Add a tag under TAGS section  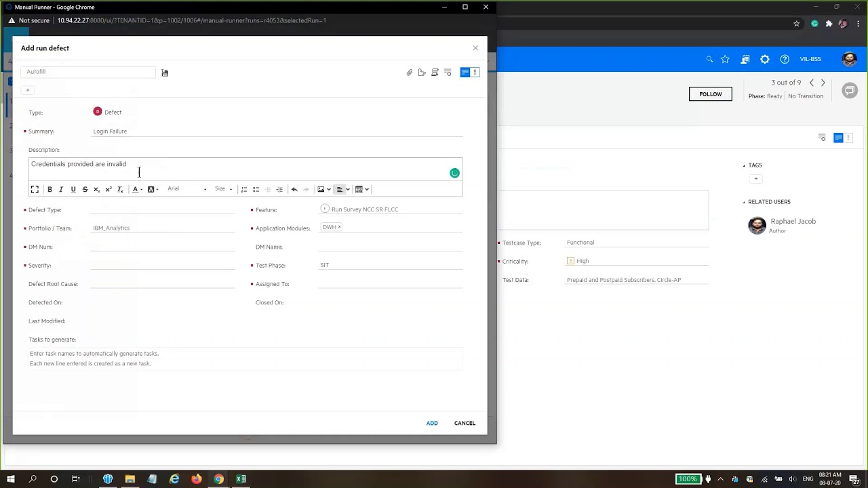point(755,179)
